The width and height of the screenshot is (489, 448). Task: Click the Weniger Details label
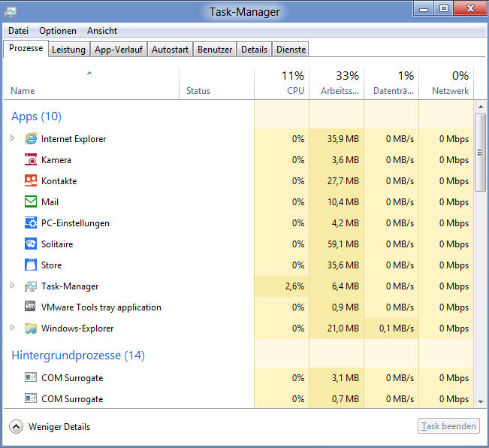pyautogui.click(x=59, y=426)
